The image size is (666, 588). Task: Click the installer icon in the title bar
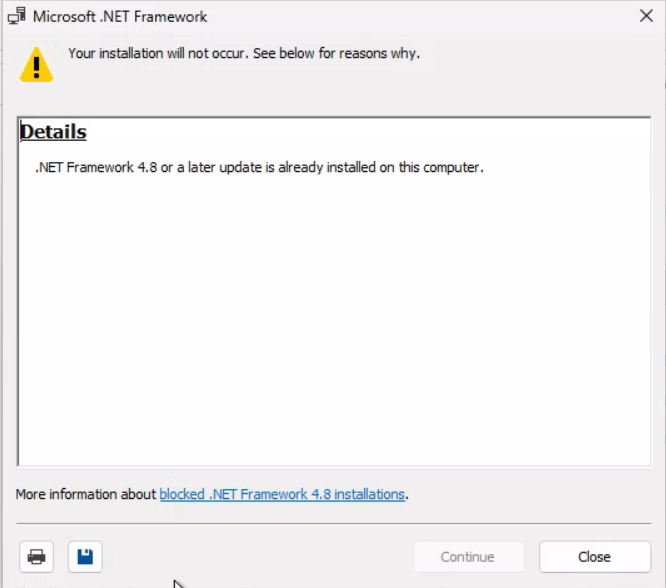[x=17, y=16]
